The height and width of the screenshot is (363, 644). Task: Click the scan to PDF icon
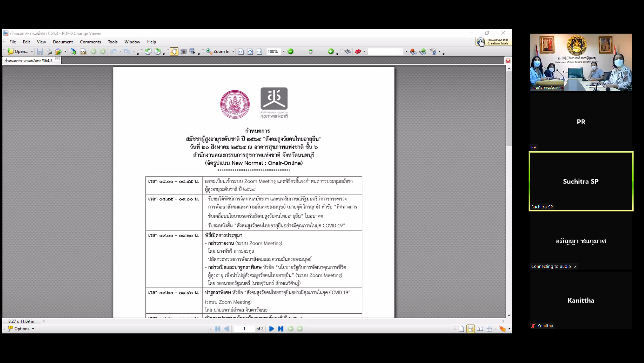coord(73,51)
